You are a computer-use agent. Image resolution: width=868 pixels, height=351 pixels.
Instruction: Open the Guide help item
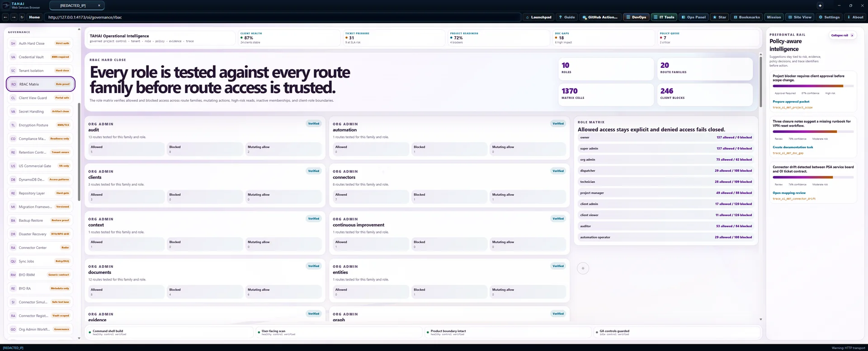point(567,17)
